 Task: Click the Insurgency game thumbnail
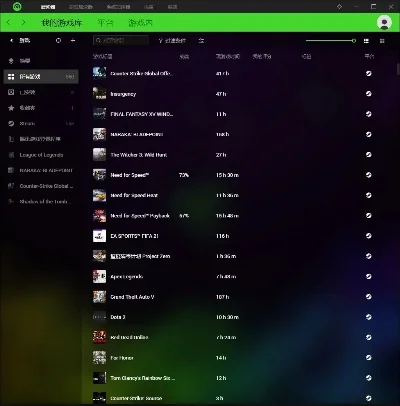99,94
